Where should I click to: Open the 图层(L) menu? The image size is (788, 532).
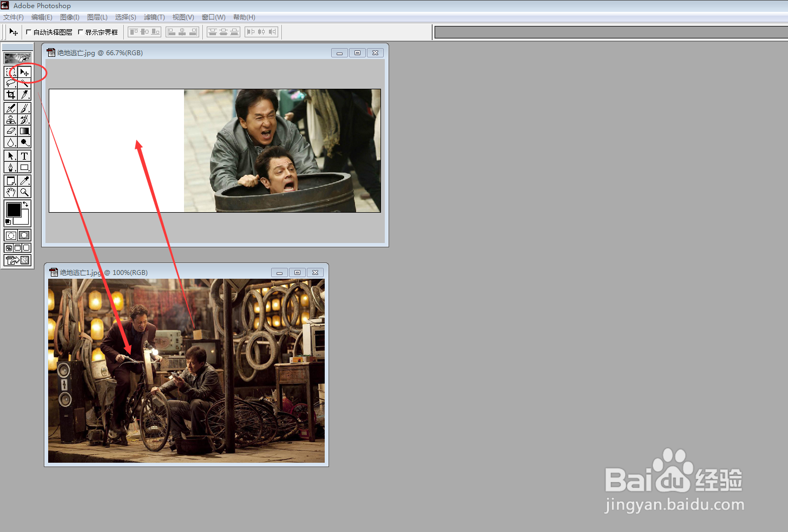[x=97, y=17]
